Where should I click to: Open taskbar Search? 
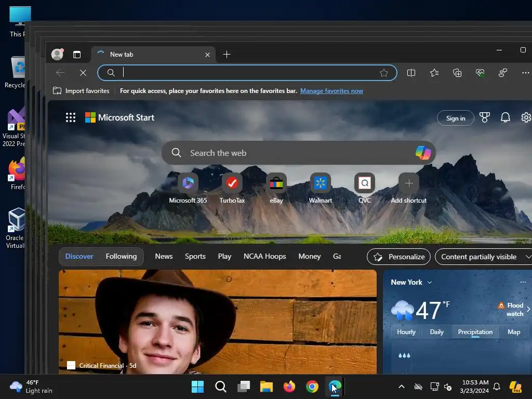click(x=220, y=387)
